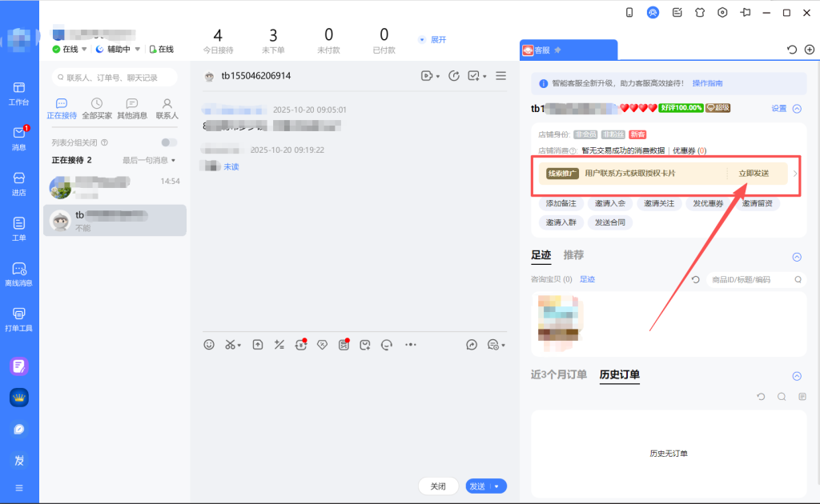Click 立即发送 to send the authorization card
The image size is (820, 504).
click(x=754, y=174)
